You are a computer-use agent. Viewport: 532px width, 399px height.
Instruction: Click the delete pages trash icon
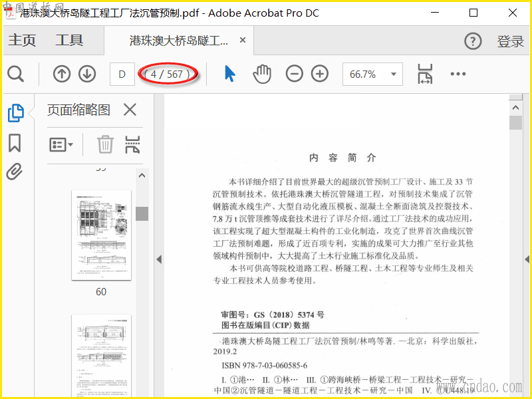pos(105,144)
